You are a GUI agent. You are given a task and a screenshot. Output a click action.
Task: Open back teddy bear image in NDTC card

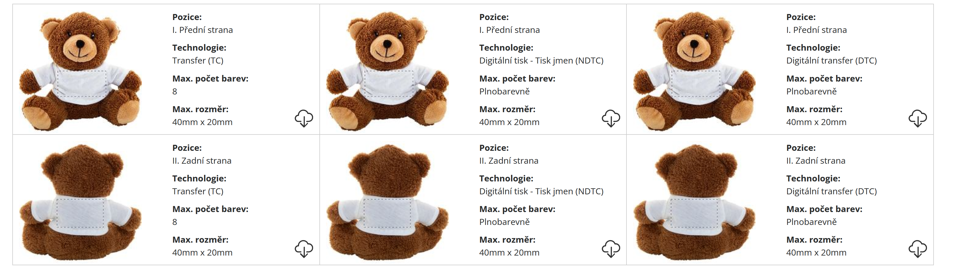pyautogui.click(x=387, y=202)
